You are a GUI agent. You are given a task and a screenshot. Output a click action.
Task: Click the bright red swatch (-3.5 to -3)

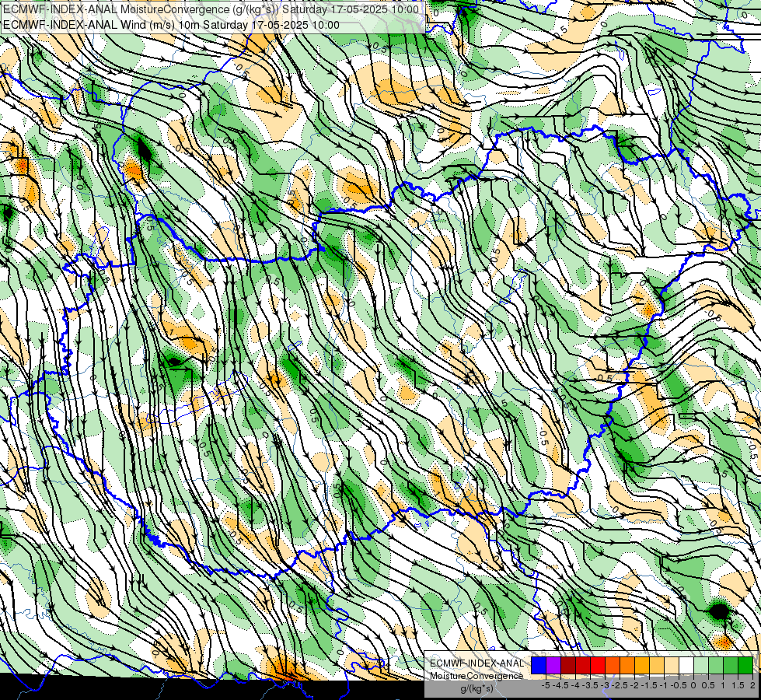(x=598, y=666)
